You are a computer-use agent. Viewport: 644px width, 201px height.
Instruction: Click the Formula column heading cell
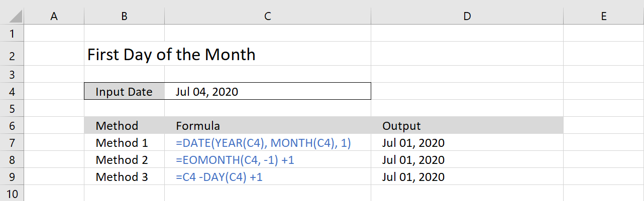267,126
